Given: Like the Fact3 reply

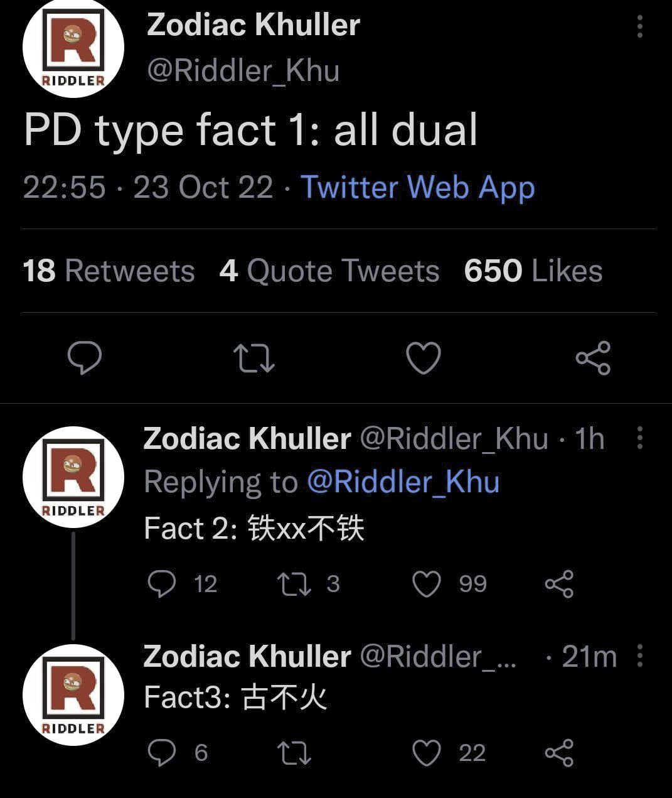Looking at the screenshot, I should click(x=427, y=752).
